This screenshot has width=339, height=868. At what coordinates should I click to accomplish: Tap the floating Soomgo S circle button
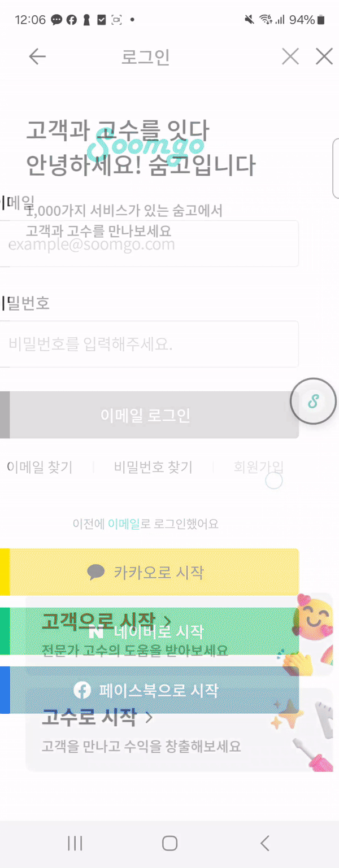pyautogui.click(x=313, y=402)
